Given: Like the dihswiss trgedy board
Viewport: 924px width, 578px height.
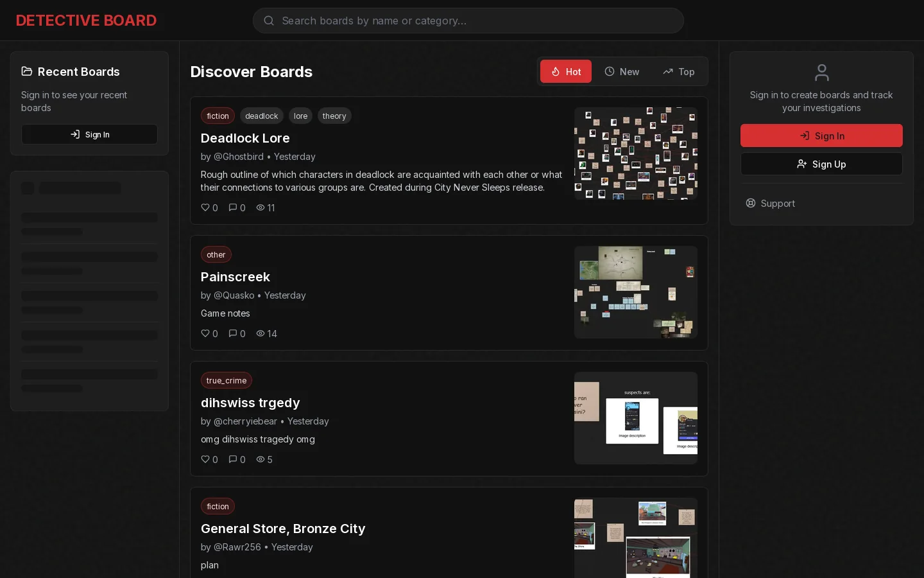Looking at the screenshot, I should 205,459.
